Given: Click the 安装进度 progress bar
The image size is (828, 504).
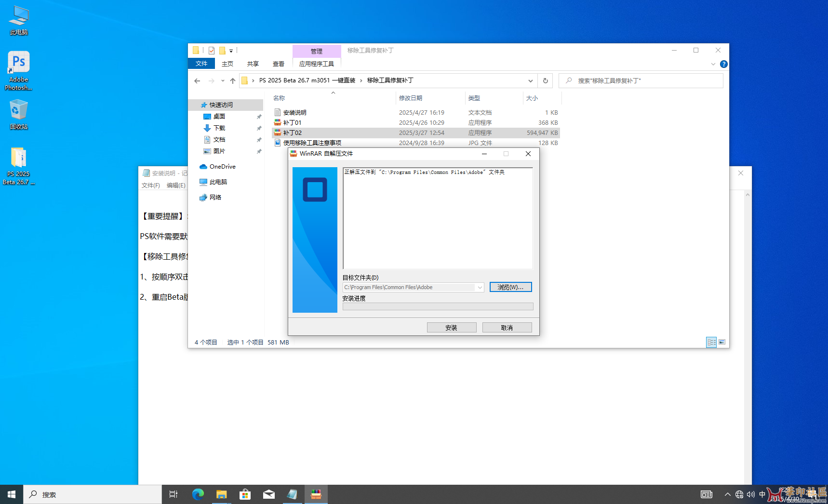Looking at the screenshot, I should pyautogui.click(x=438, y=306).
